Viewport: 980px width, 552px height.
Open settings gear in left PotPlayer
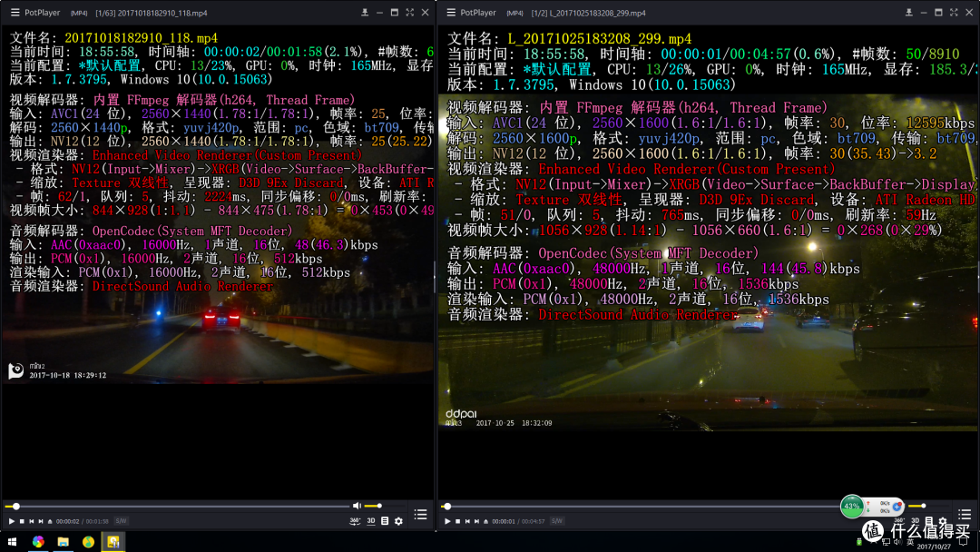[x=398, y=521]
